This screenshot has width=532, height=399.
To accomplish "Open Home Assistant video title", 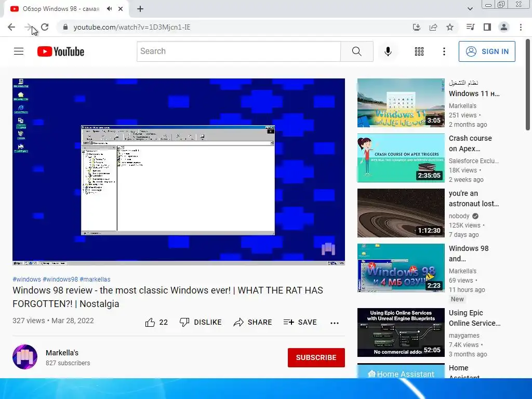I will point(464,372).
